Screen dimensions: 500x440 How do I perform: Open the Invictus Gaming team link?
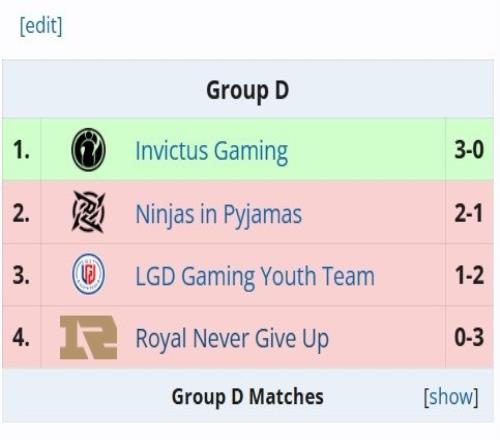tap(211, 152)
